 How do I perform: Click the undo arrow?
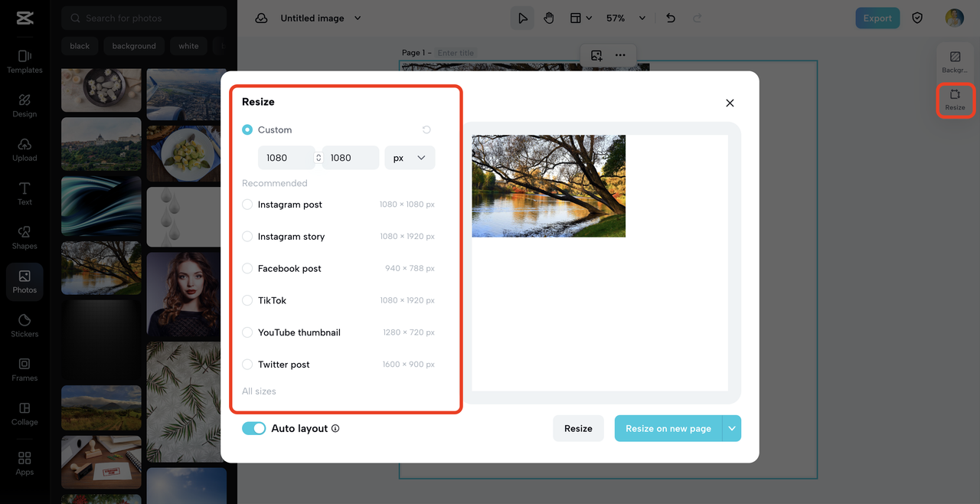(x=671, y=18)
